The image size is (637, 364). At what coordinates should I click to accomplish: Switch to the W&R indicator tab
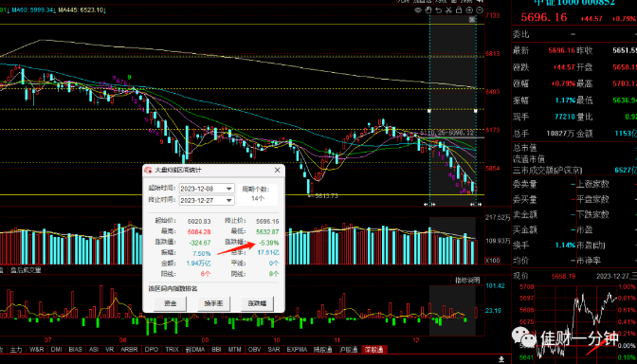[37, 350]
